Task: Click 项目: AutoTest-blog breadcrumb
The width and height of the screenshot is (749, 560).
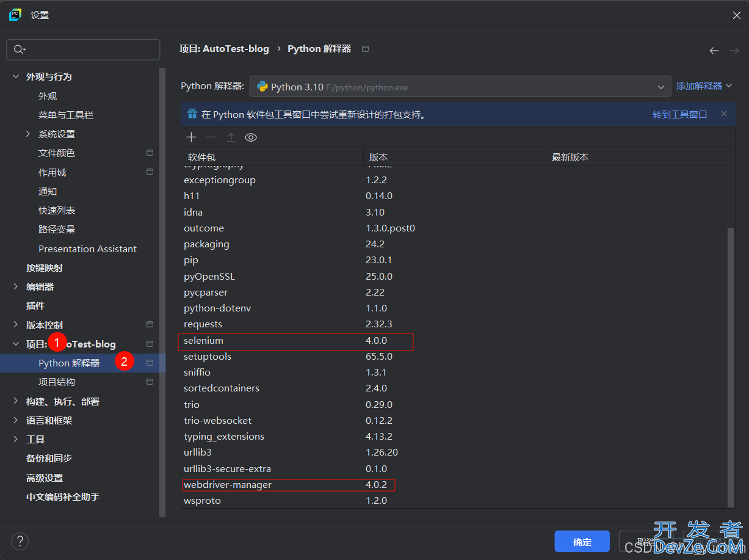Action: coord(224,48)
